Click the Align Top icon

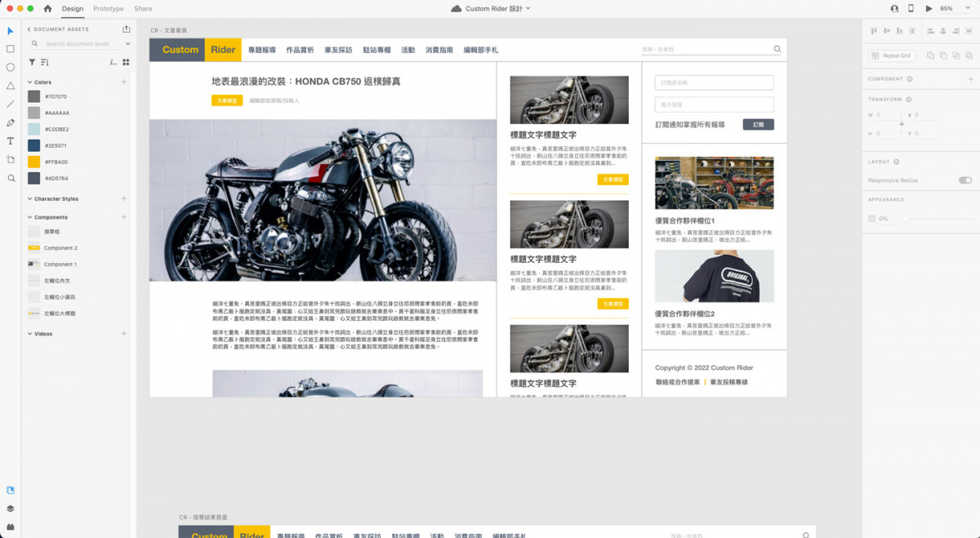(x=874, y=31)
